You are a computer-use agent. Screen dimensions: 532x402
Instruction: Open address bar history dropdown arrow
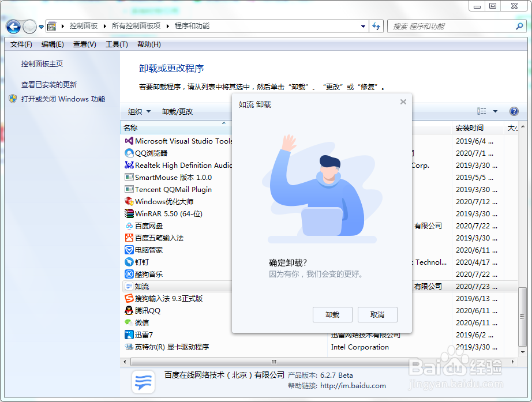(x=363, y=27)
